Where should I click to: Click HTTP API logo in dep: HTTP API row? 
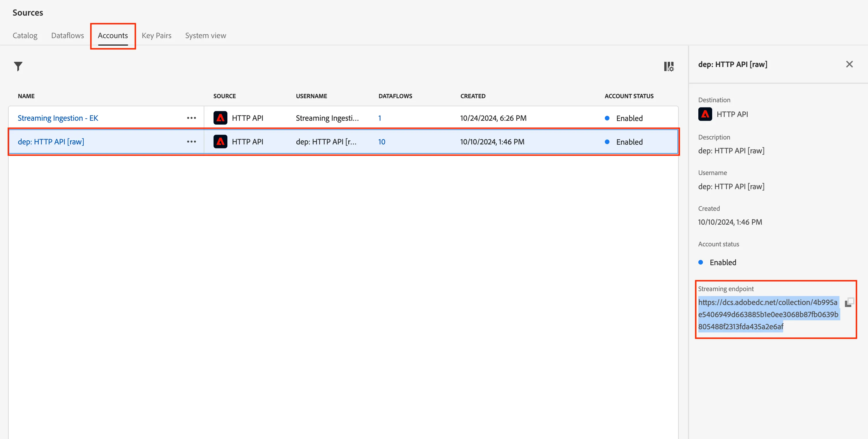coord(220,142)
